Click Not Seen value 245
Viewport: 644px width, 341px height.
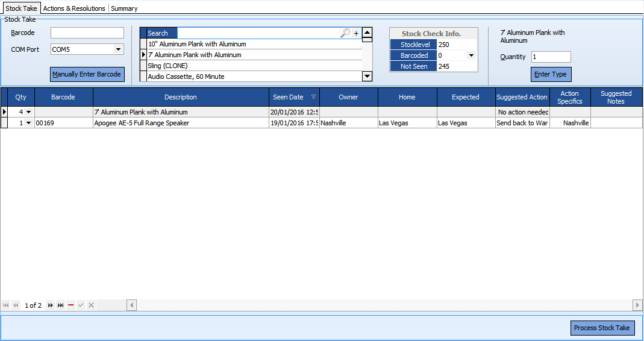point(457,66)
